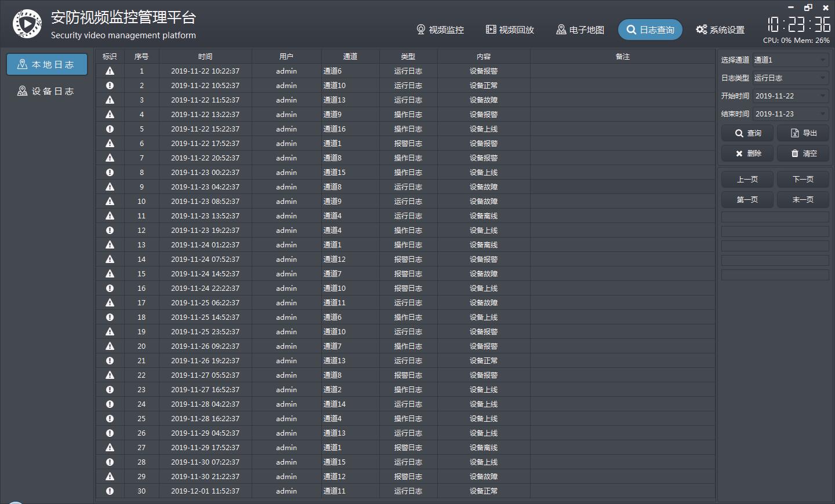Select time cell 2019-12-01 11:52:37
835x504 pixels.
(x=205, y=491)
